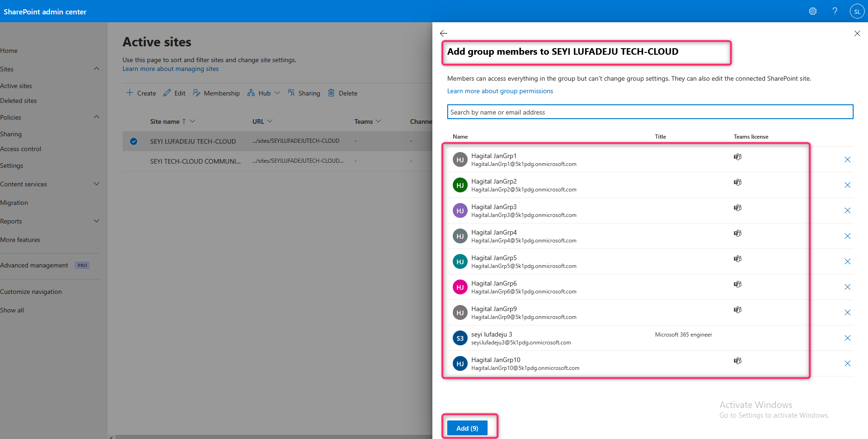
Task: Click the Title column header in panel
Action: (660, 137)
